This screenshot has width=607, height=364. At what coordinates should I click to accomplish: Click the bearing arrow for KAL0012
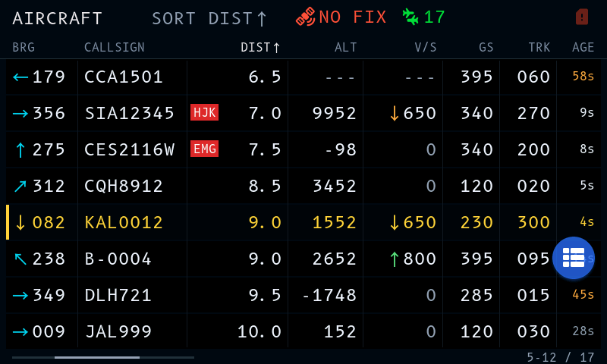(x=20, y=223)
